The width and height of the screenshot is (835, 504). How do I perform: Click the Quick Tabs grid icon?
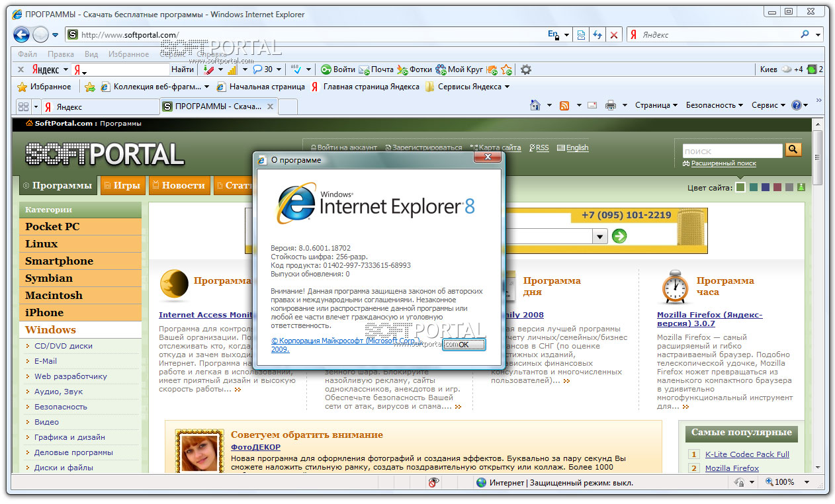24,106
